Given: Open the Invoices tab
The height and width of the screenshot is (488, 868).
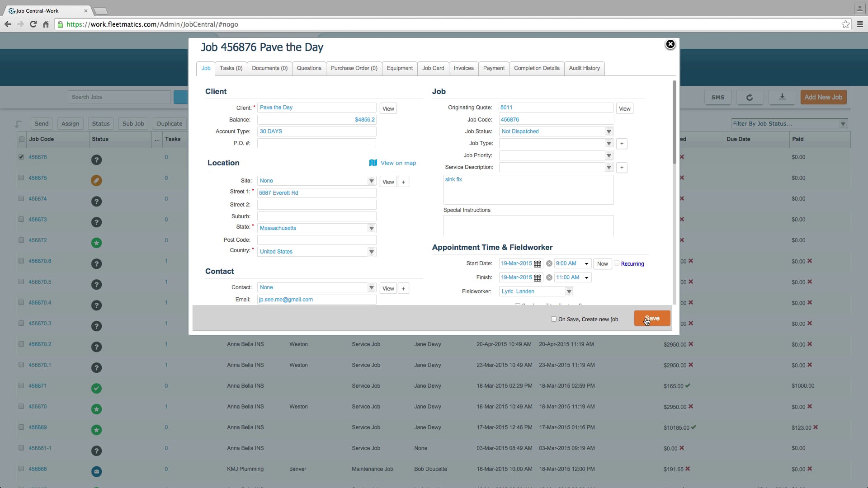Looking at the screenshot, I should (x=463, y=68).
